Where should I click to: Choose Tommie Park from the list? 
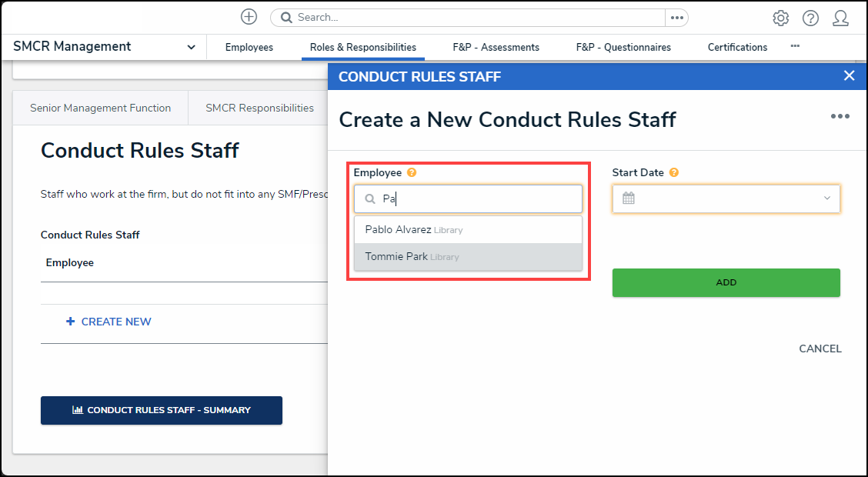pyautogui.click(x=396, y=257)
